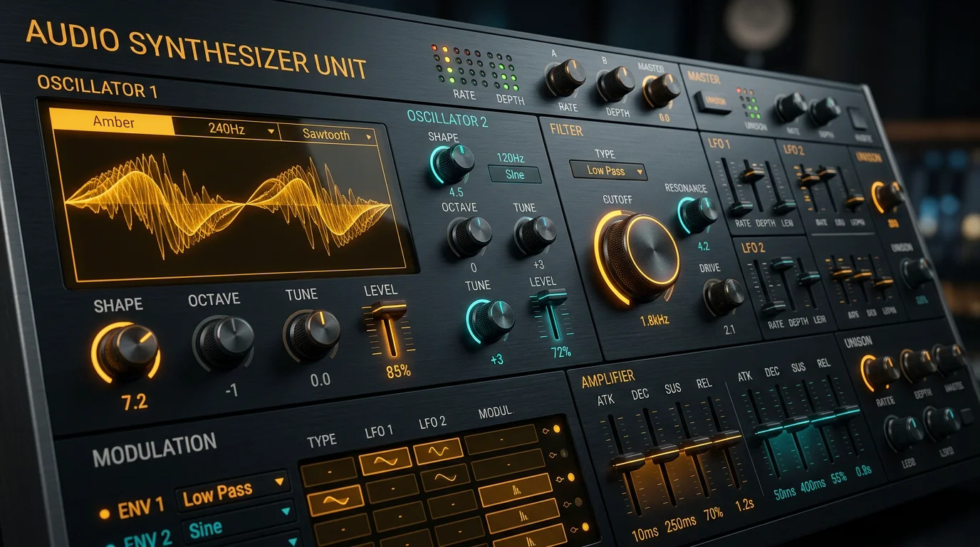Open the 240Hz dropdown in Oscillator 1

226,129
